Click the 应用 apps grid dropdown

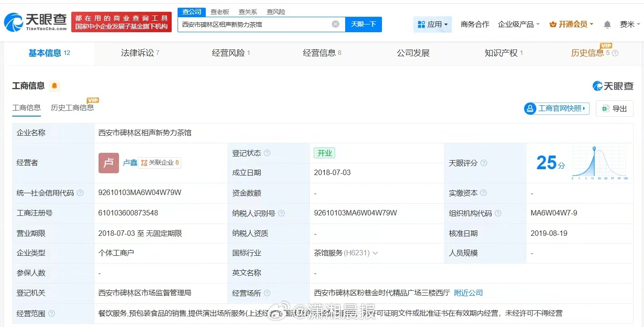point(433,24)
